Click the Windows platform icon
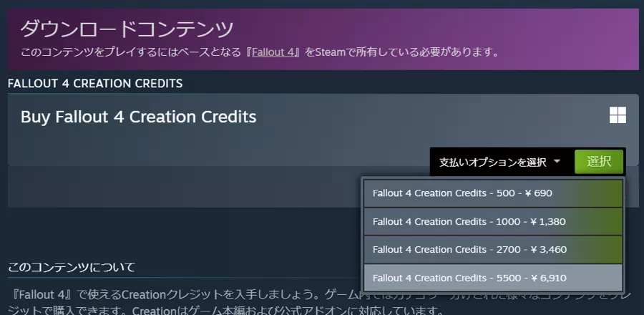Image resolution: width=644 pixels, height=315 pixels. pos(618,116)
